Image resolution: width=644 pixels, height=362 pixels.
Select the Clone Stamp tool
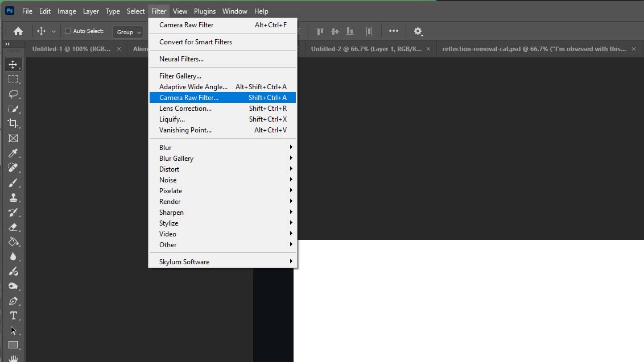(13, 197)
